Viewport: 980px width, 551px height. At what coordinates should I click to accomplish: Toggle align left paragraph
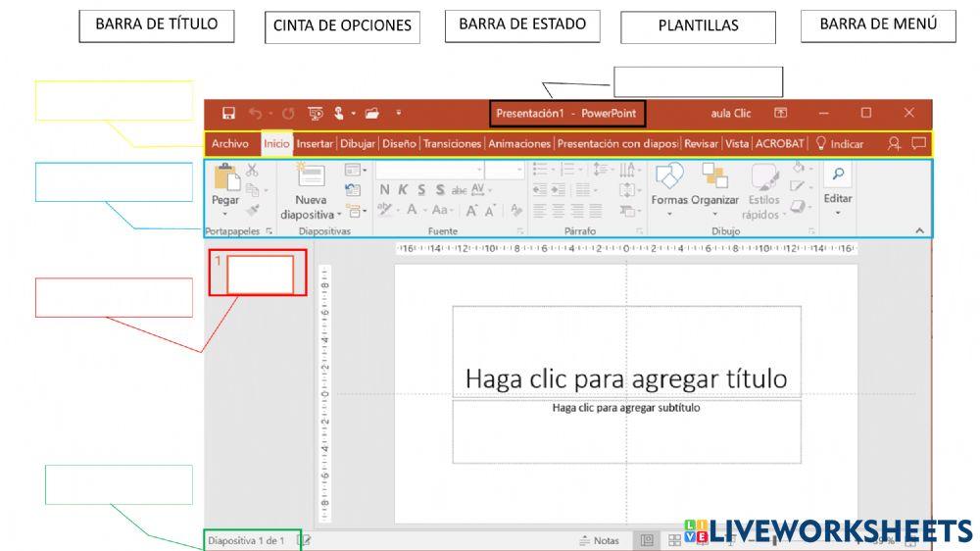(x=539, y=211)
